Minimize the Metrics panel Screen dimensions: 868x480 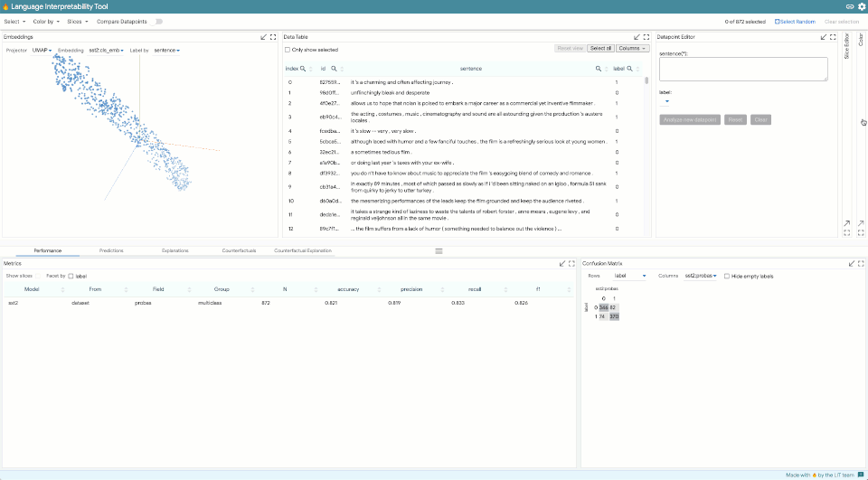click(x=562, y=264)
